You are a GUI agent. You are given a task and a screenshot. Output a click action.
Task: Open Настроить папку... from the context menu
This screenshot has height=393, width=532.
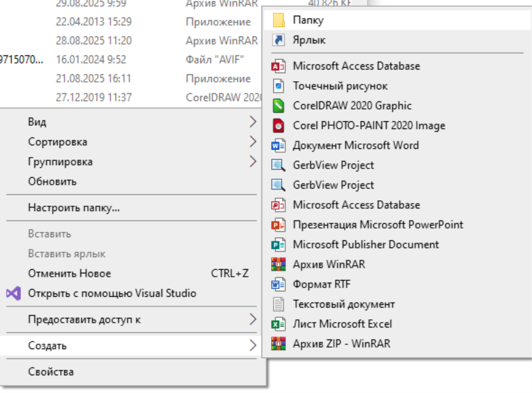click(x=132, y=208)
